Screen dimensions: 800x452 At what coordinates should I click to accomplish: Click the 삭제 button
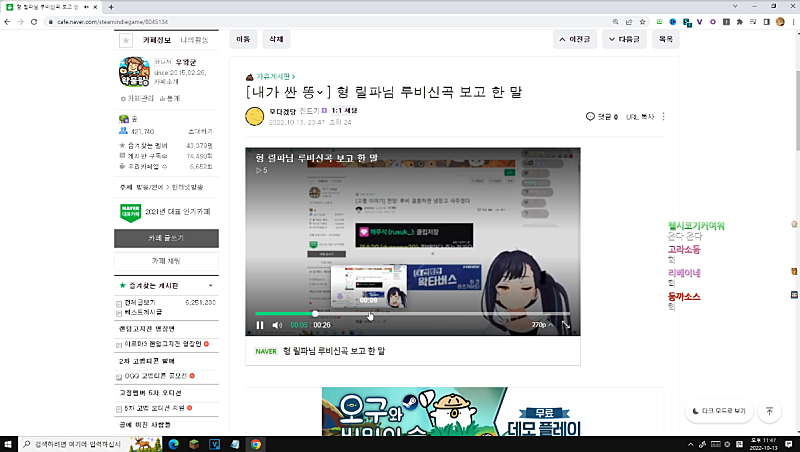click(x=276, y=39)
